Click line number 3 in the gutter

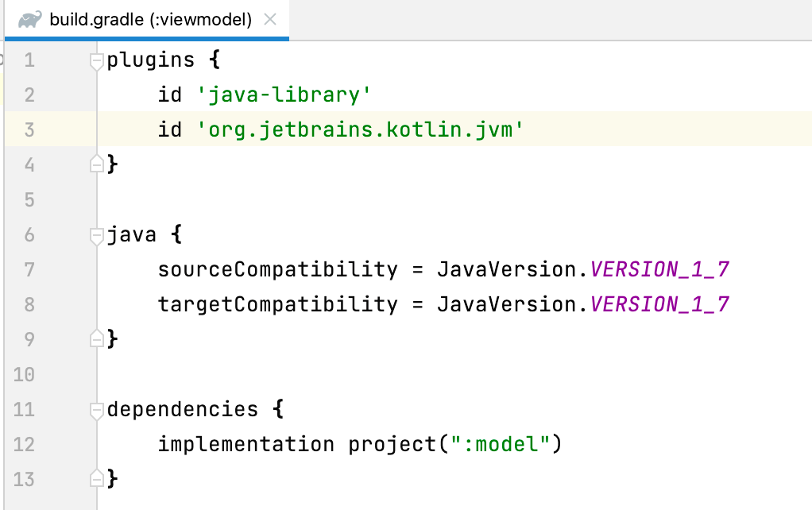(x=29, y=129)
